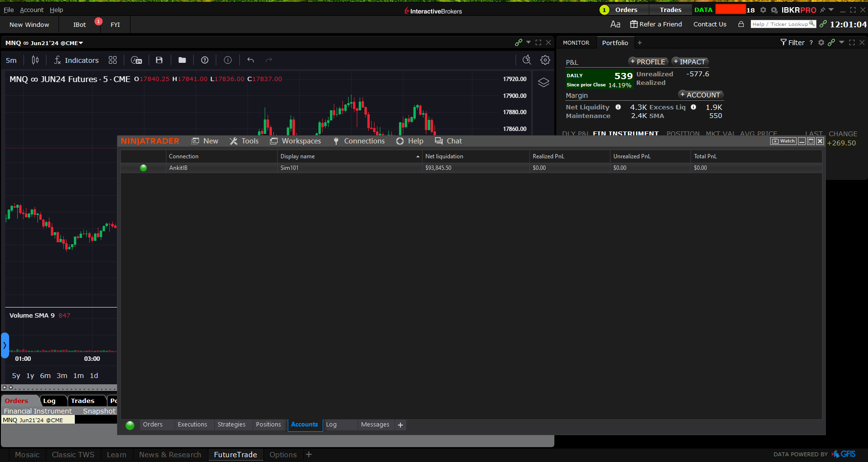
Task: Expand the PROFILE section in P&L
Action: pos(648,62)
